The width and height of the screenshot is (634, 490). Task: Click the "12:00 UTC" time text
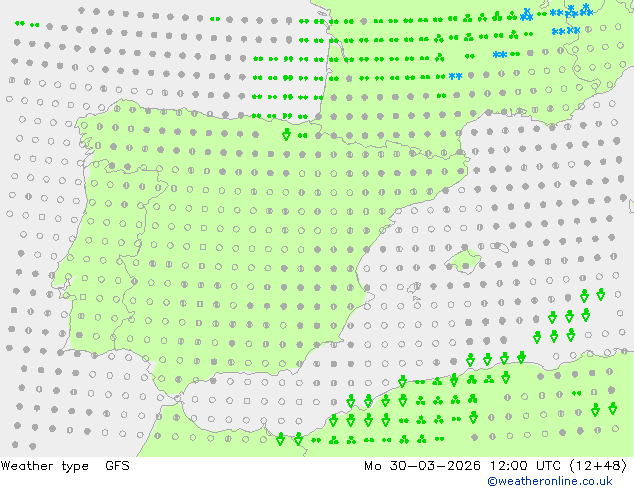(525, 466)
